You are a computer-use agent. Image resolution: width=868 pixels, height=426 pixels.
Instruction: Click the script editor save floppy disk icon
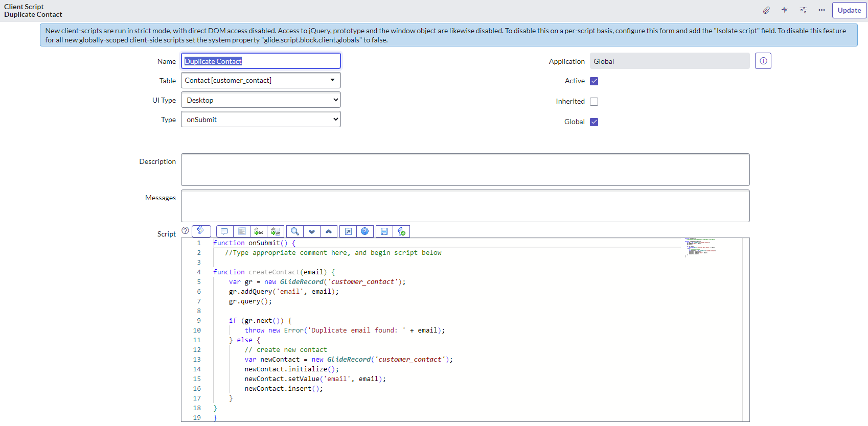(x=384, y=231)
